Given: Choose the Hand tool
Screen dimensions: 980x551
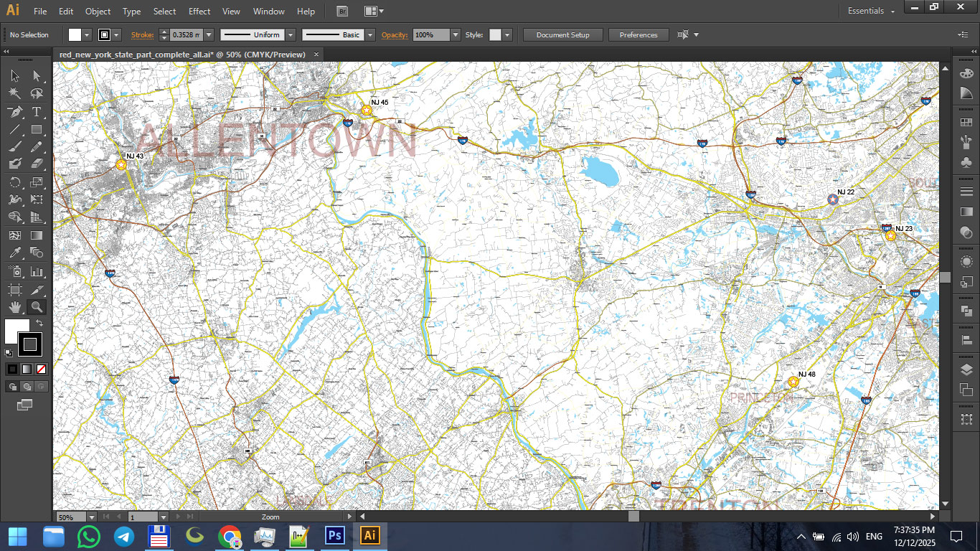Looking at the screenshot, I should pos(14,307).
